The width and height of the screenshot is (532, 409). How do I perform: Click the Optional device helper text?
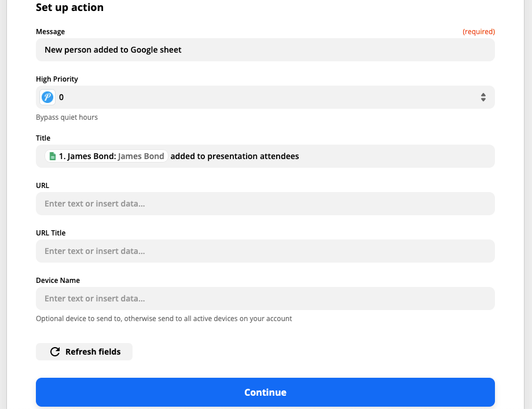pyautogui.click(x=164, y=319)
